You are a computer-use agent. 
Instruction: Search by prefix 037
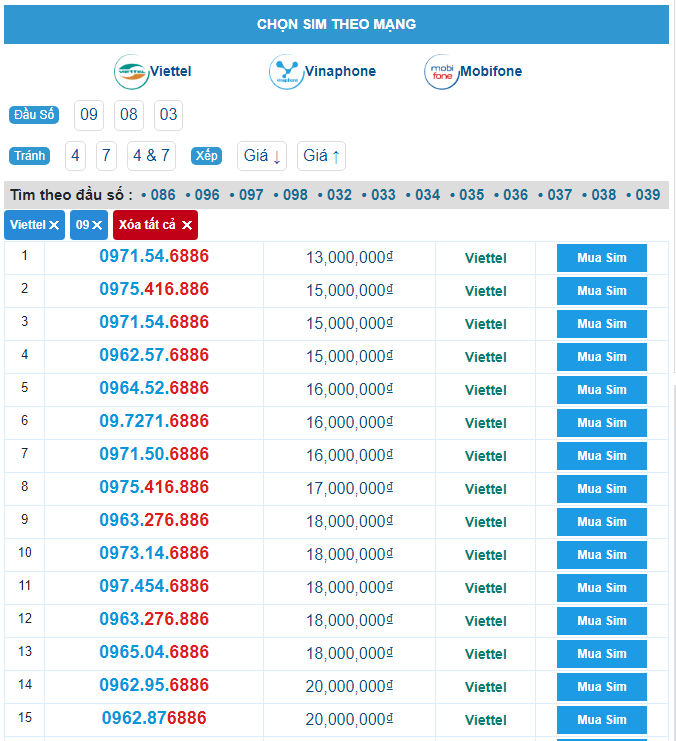[560, 195]
